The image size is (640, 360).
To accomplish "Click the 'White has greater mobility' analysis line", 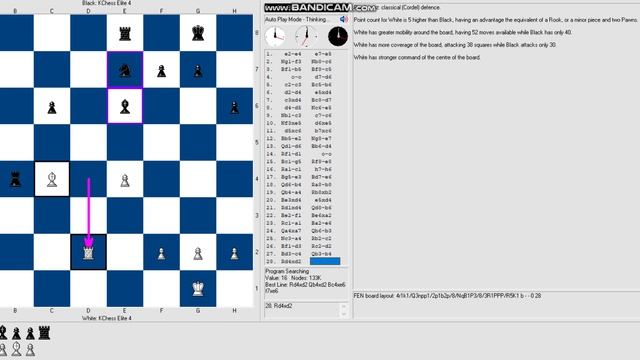I will (462, 32).
